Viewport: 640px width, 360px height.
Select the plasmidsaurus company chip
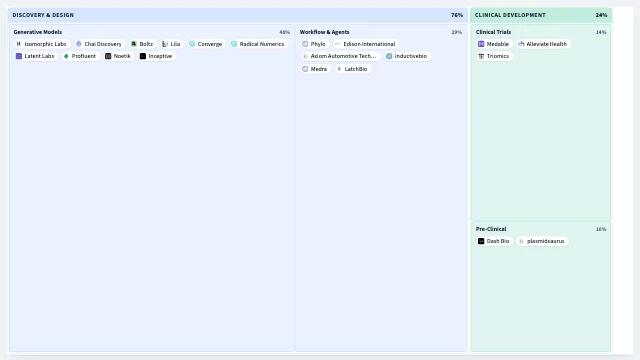coord(542,241)
